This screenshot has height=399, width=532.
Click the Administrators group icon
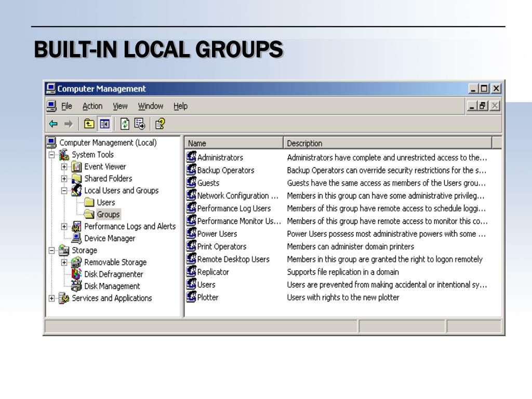191,157
